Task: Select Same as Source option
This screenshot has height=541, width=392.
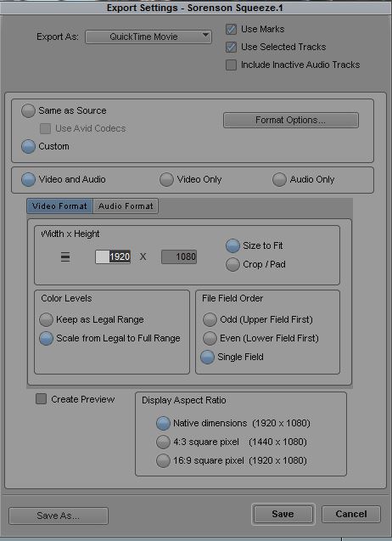Action: pyautogui.click(x=28, y=110)
